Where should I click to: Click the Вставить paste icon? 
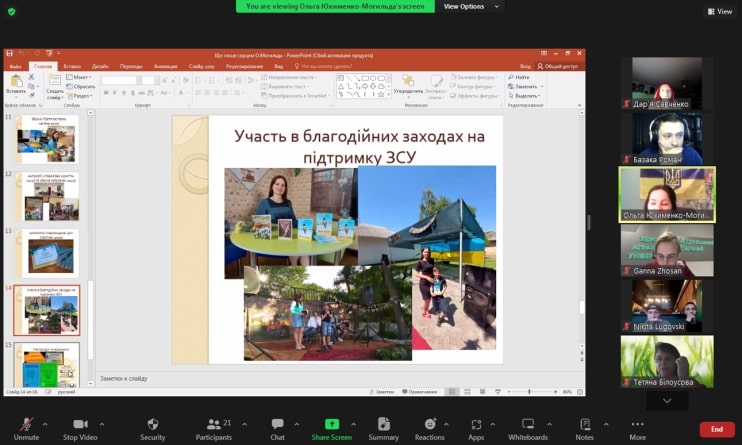[16, 81]
